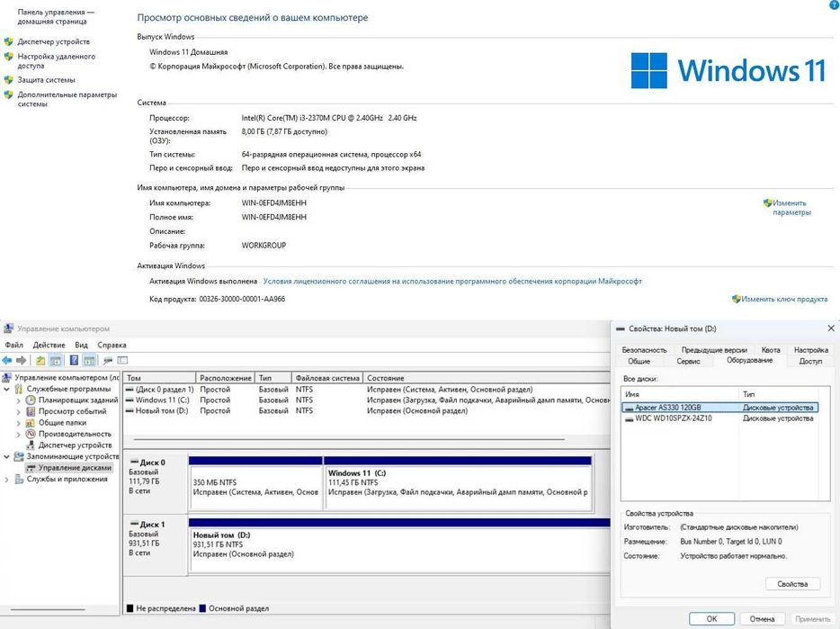The width and height of the screenshot is (840, 629).
Task: Open the Microsoft license terms link
Action: click(x=452, y=281)
